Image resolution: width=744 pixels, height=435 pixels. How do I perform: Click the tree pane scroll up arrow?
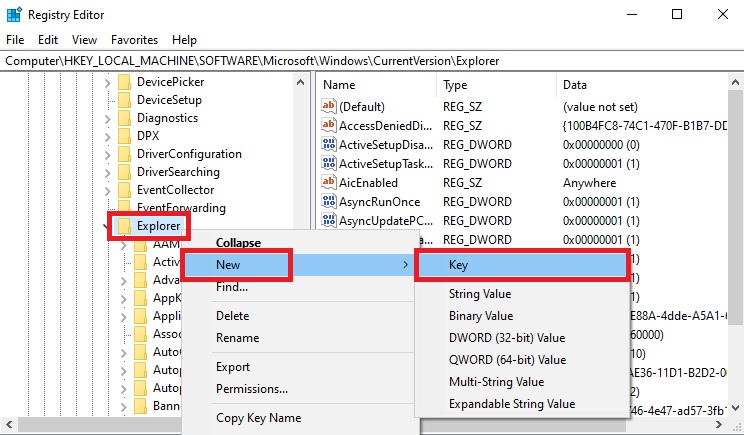(300, 83)
